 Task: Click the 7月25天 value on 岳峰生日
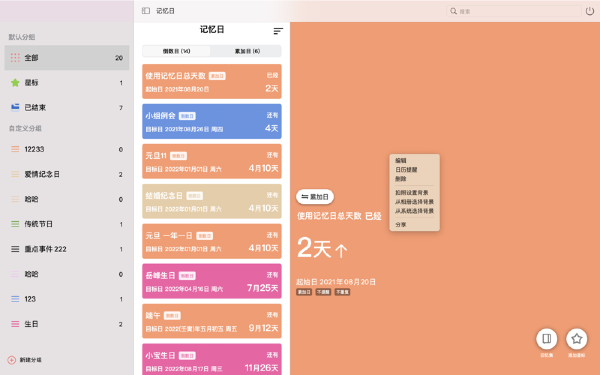(262, 288)
